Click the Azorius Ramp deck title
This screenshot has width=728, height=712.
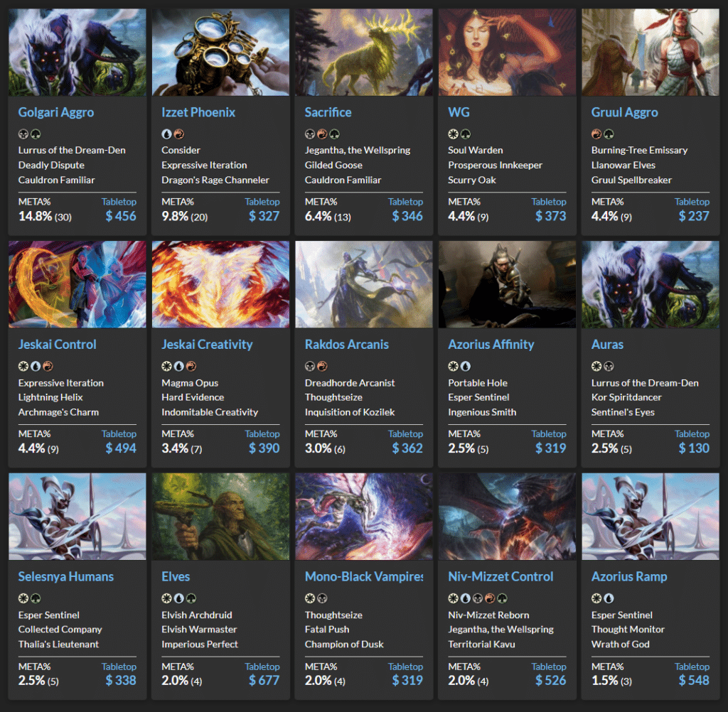coord(629,576)
